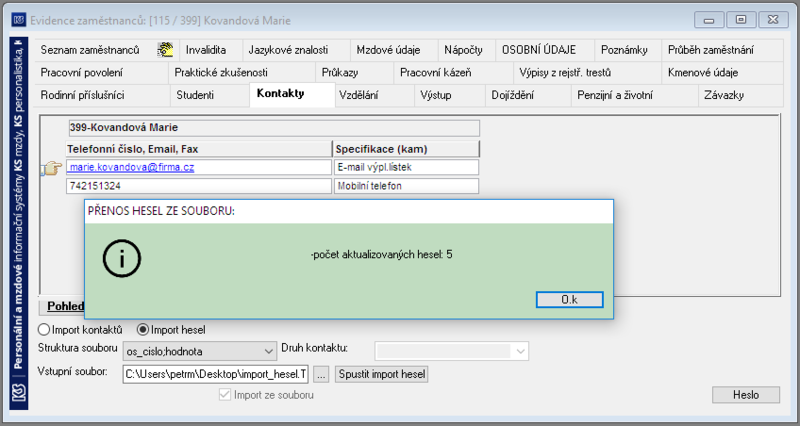
Task: Click the Pohled button under the grid
Action: [62, 306]
